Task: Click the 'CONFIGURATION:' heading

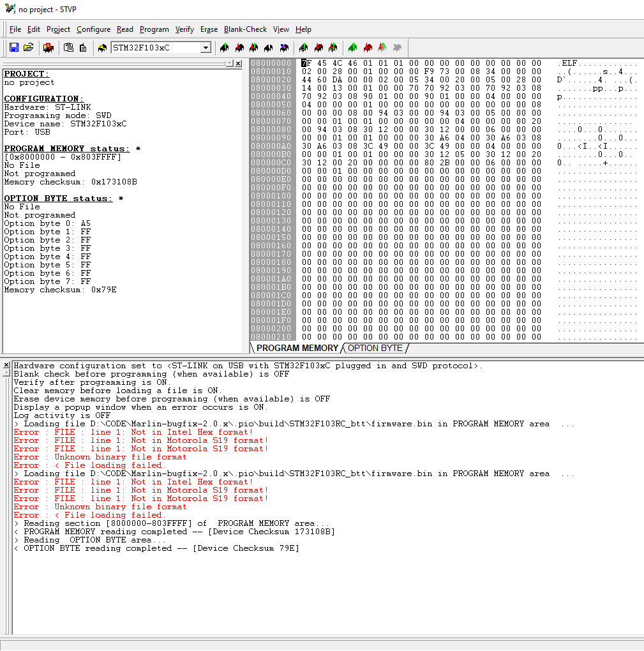Action: (x=43, y=99)
